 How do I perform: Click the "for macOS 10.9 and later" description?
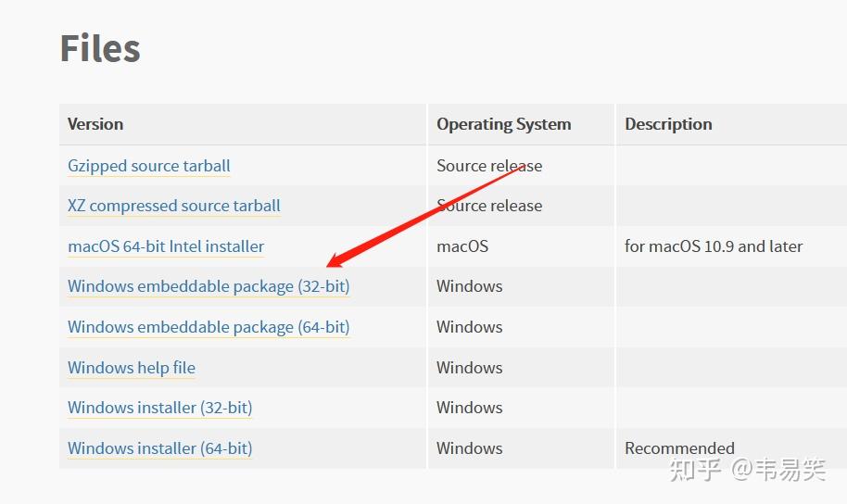(x=714, y=246)
